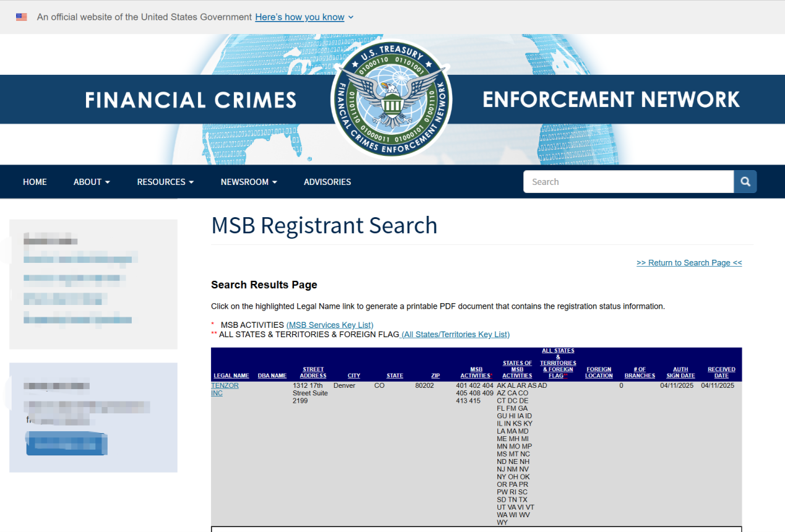Open the MSB Services Key List link
The width and height of the screenshot is (785, 532).
330,325
